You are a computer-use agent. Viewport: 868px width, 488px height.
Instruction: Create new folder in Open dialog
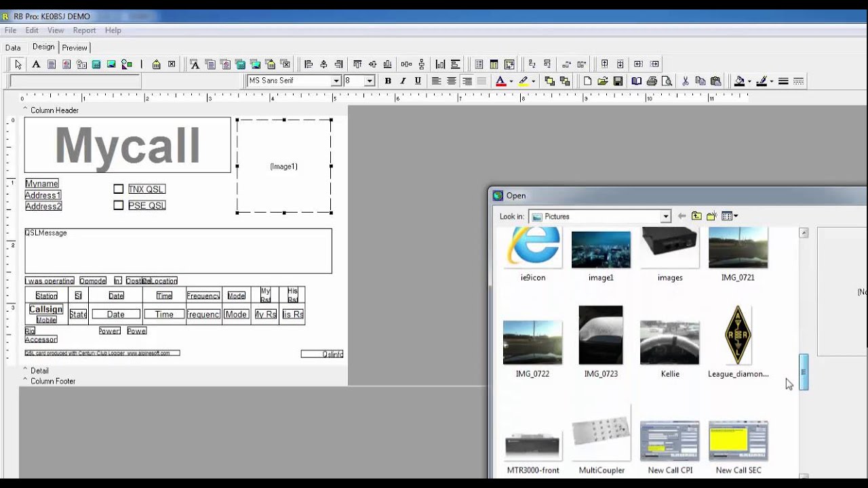tap(711, 216)
